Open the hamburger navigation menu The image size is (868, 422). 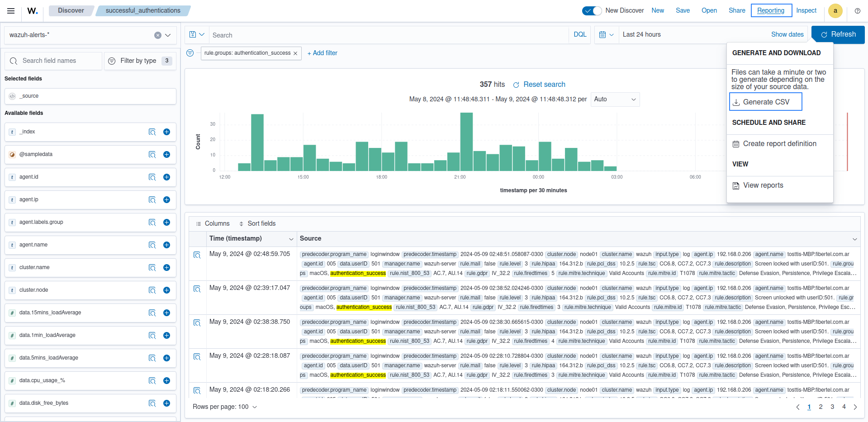tap(11, 11)
